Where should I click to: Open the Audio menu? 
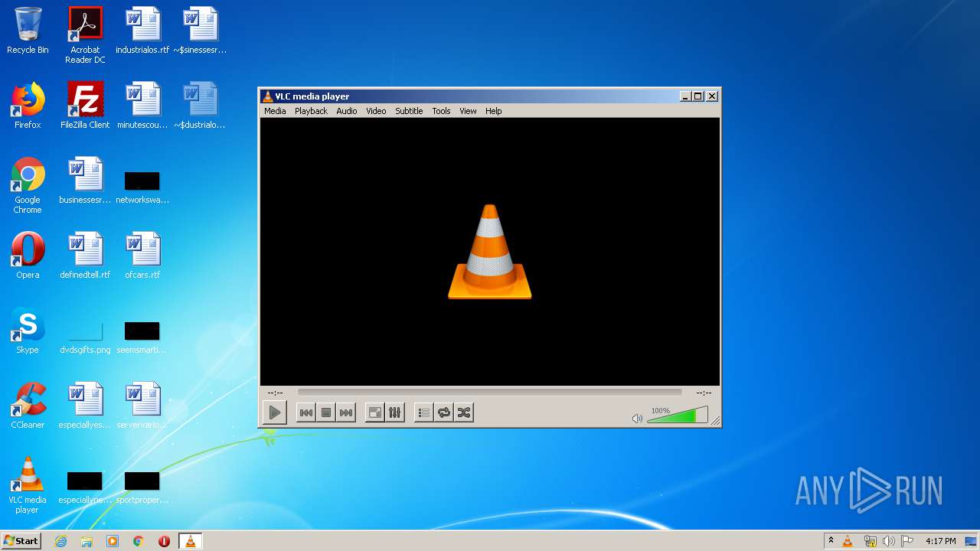click(x=347, y=111)
